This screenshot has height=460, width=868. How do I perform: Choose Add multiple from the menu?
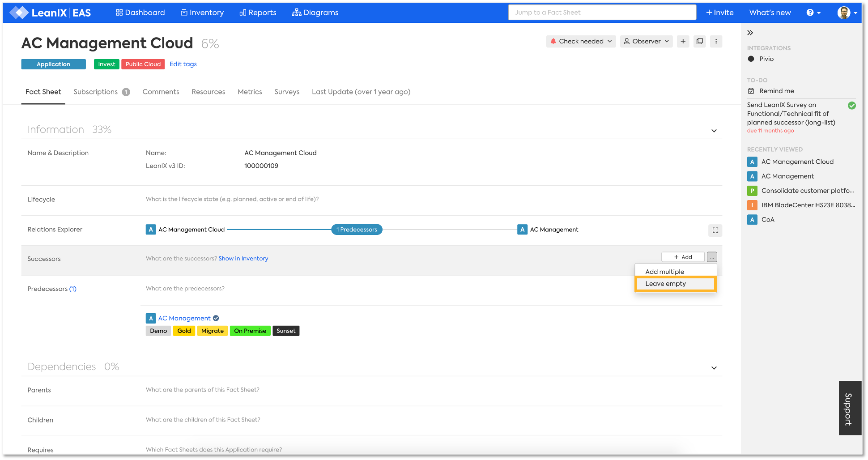click(x=676, y=272)
